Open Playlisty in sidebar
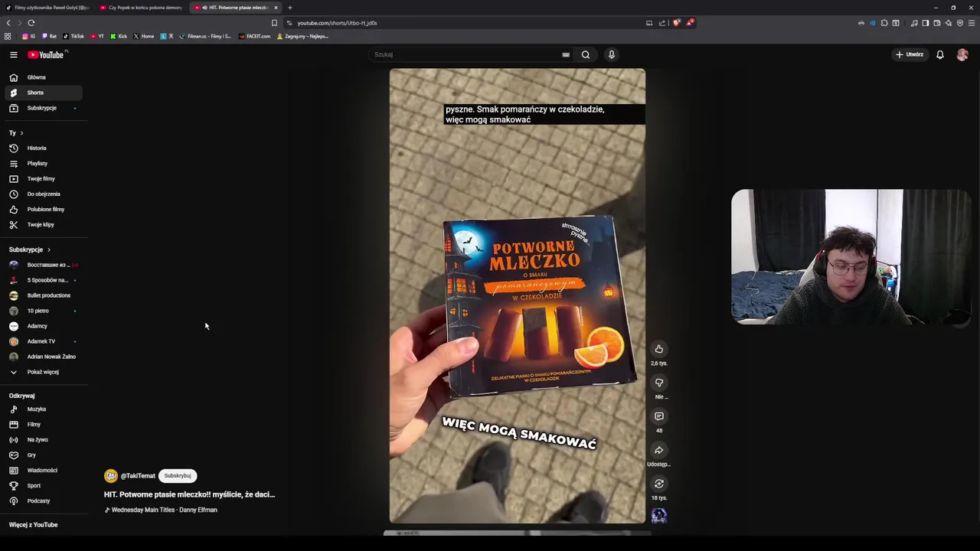 [x=44, y=163]
